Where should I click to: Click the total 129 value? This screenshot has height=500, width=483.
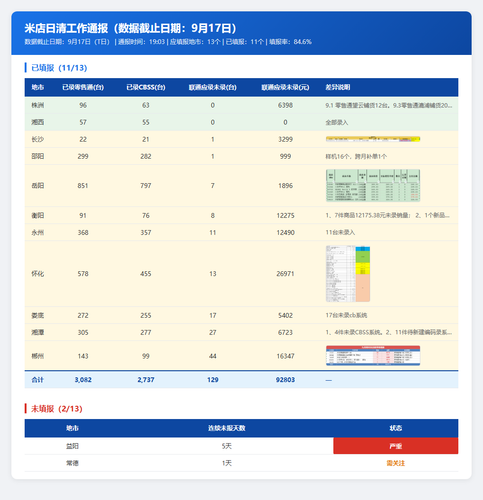click(x=213, y=380)
